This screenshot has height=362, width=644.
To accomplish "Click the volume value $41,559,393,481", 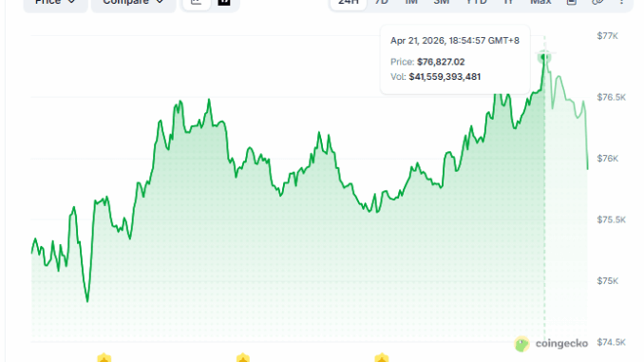I will (445, 77).
